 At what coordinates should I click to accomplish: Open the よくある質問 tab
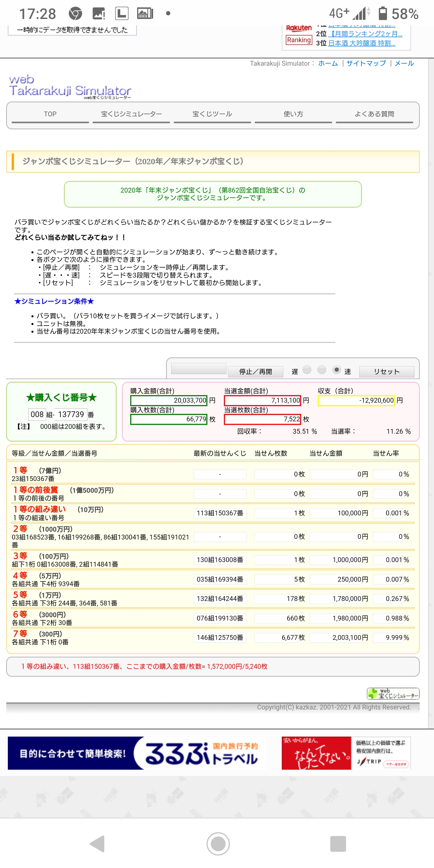pyautogui.click(x=374, y=114)
